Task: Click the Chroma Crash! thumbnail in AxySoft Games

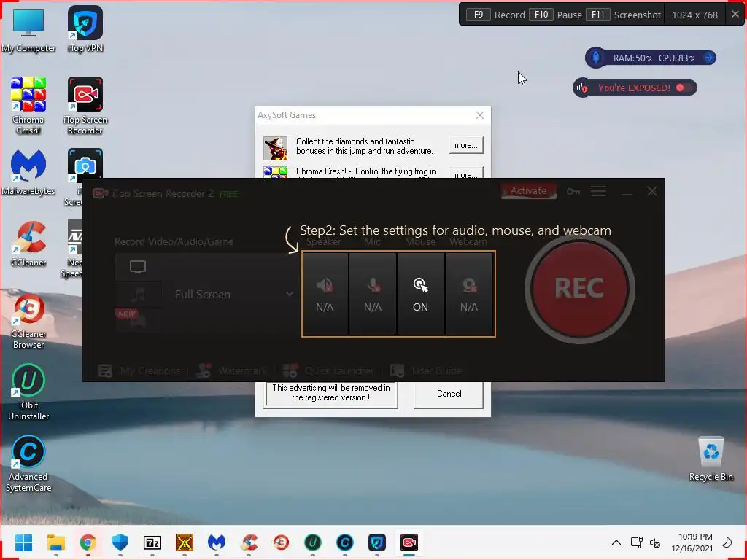Action: [276, 172]
